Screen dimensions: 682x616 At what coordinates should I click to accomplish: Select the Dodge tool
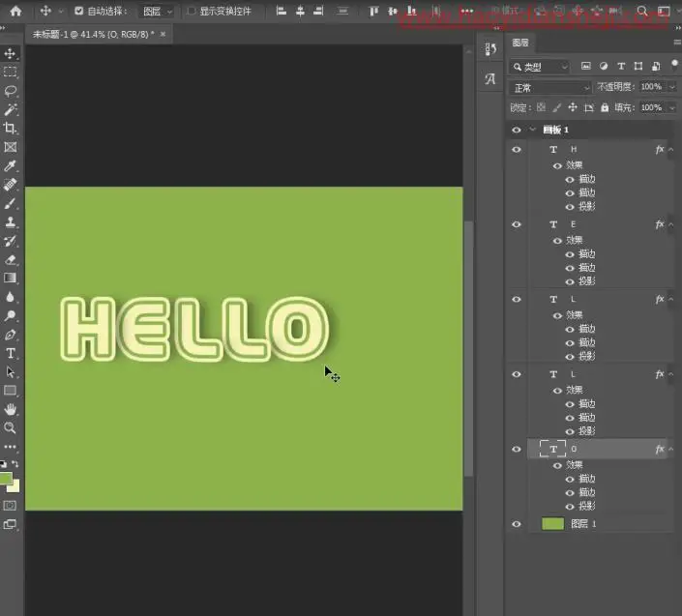tap(10, 315)
